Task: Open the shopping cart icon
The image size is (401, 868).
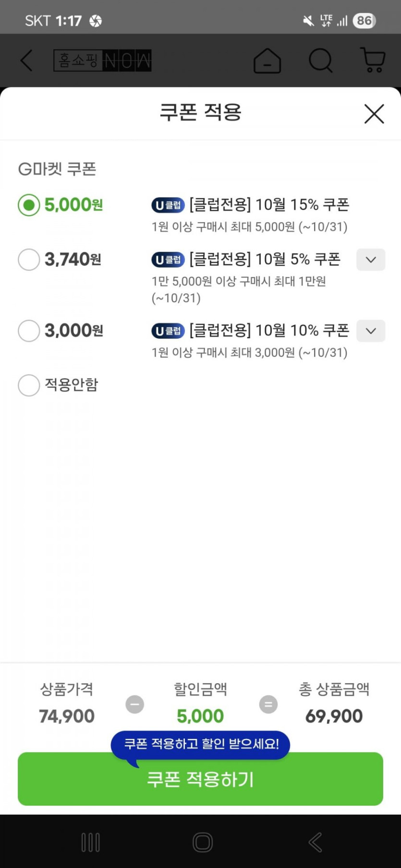Action: coord(373,60)
